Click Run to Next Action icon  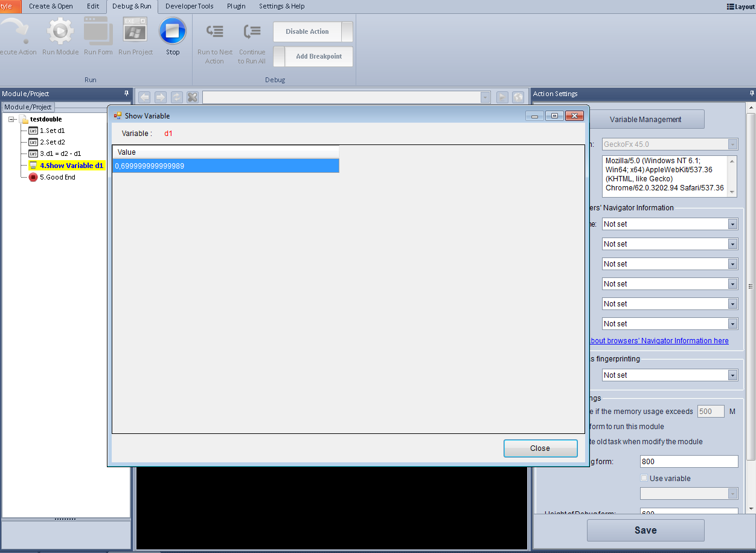pos(215,31)
